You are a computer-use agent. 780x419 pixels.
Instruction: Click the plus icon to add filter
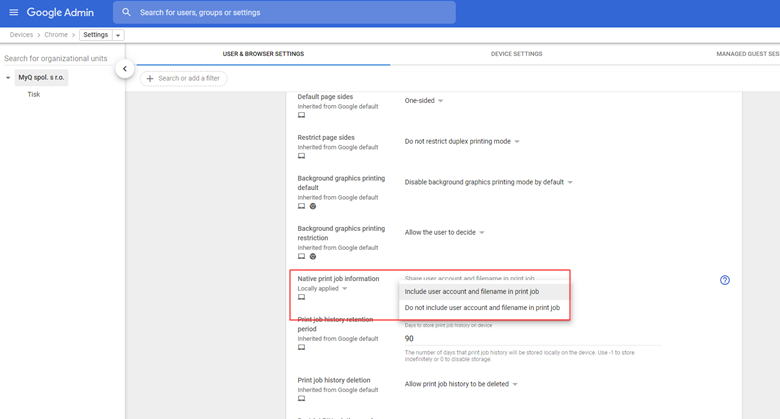[150, 78]
